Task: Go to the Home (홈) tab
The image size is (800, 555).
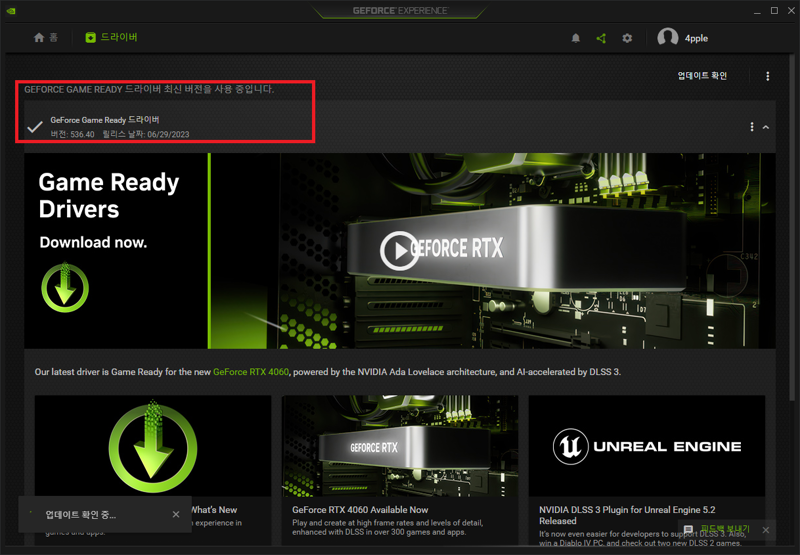Action: pyautogui.click(x=45, y=38)
